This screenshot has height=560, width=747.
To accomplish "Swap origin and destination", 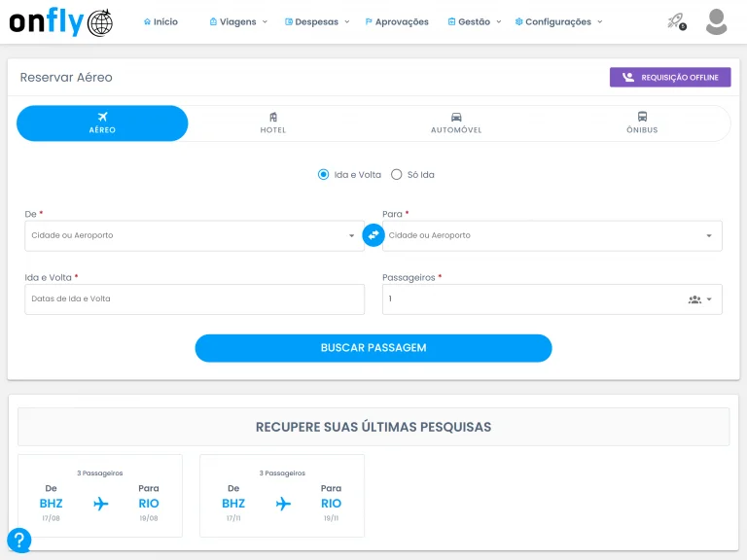I will click(373, 235).
